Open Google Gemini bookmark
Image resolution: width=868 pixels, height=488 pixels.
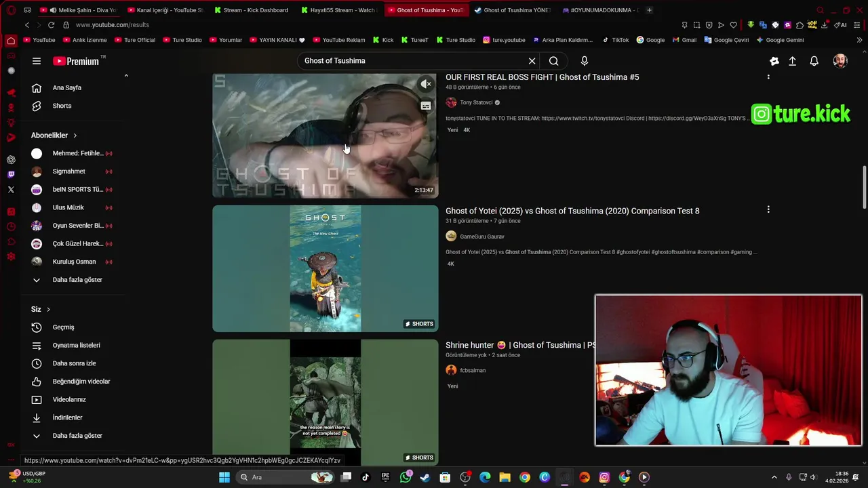[780, 40]
